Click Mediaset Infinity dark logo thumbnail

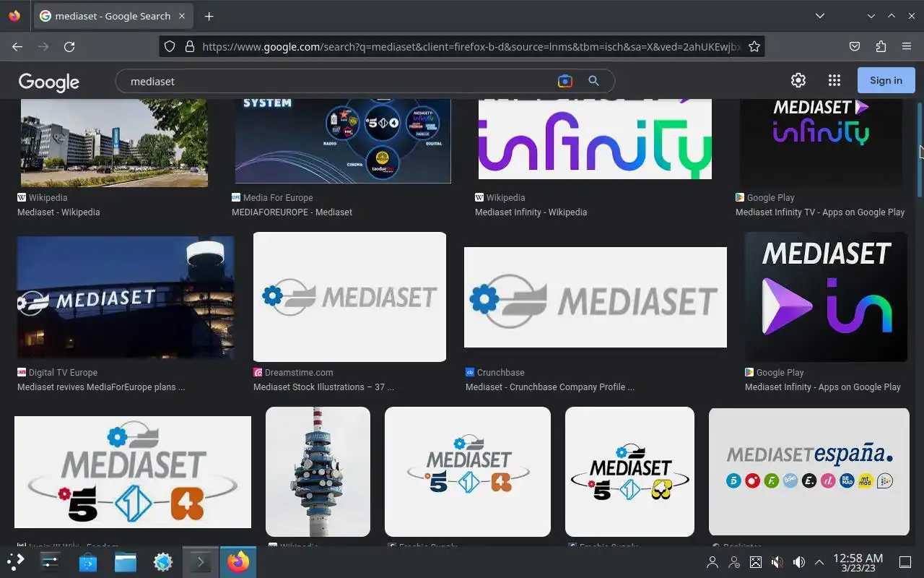821,143
